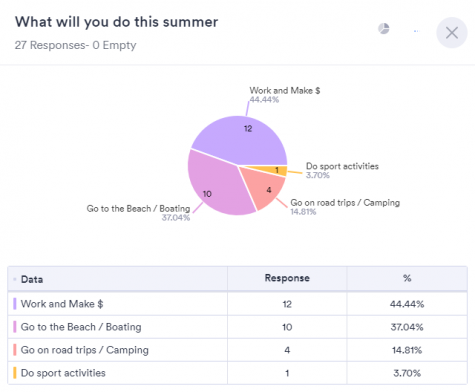This screenshot has height=392, width=475.
Task: Switch to the pie chart view icon
Action: [384, 29]
